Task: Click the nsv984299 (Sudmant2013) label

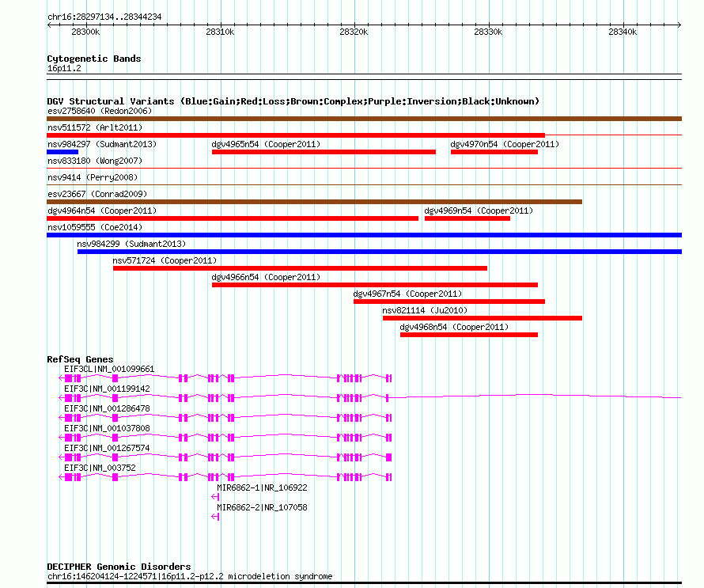Action: (x=131, y=244)
